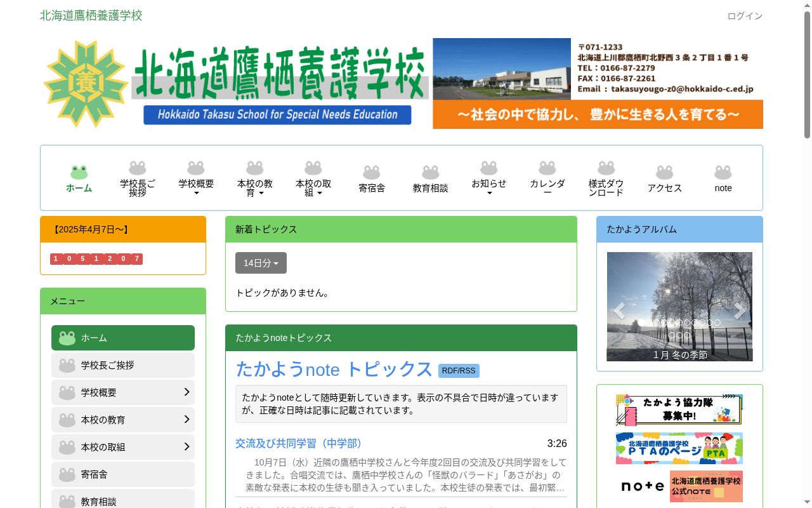The height and width of the screenshot is (508, 812).
Task: Open 教育相談 in top navigation
Action: [431, 188]
